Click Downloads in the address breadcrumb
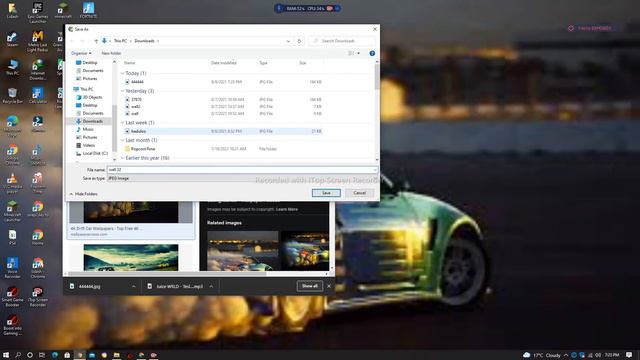This screenshot has width=640, height=360. 144,41
